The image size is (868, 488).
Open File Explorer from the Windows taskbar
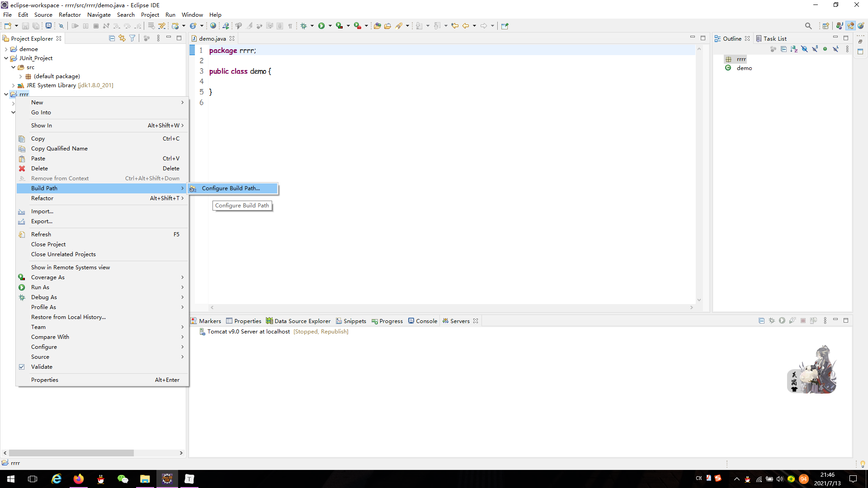point(145,479)
